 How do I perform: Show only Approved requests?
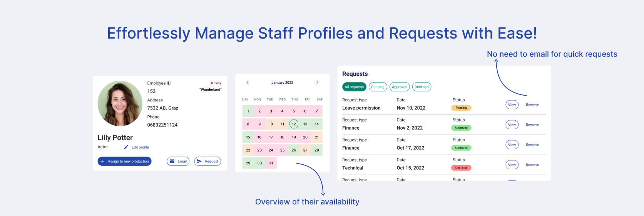click(400, 87)
